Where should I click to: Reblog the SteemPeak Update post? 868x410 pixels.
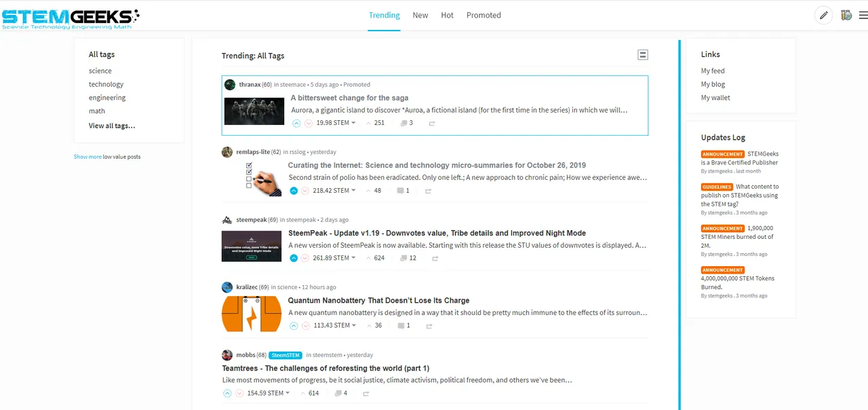tap(435, 258)
